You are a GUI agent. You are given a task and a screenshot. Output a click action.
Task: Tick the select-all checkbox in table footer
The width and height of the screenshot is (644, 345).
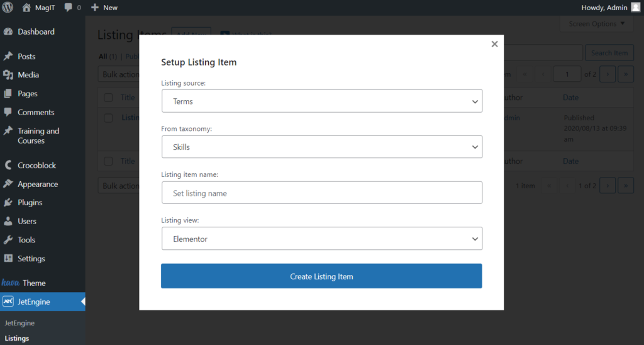pyautogui.click(x=108, y=161)
